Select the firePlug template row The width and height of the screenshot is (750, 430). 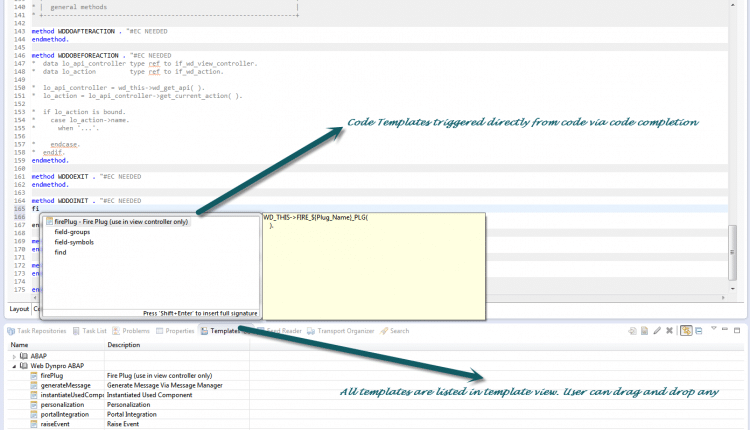pyautogui.click(x=129, y=376)
